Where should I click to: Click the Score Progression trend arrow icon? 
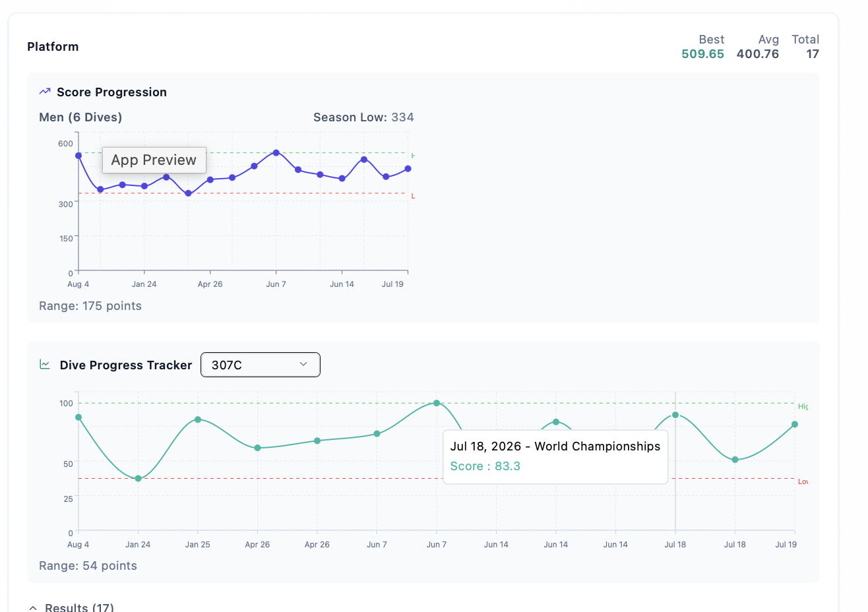45,92
